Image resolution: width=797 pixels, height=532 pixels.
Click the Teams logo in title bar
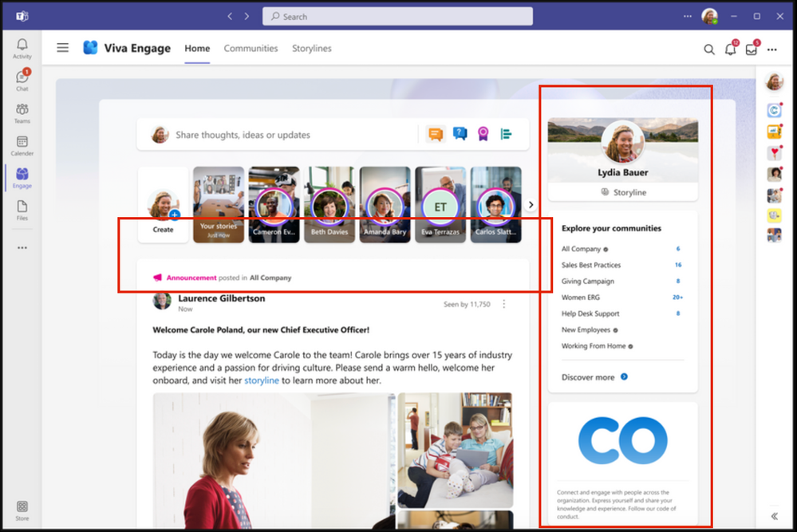[x=22, y=16]
